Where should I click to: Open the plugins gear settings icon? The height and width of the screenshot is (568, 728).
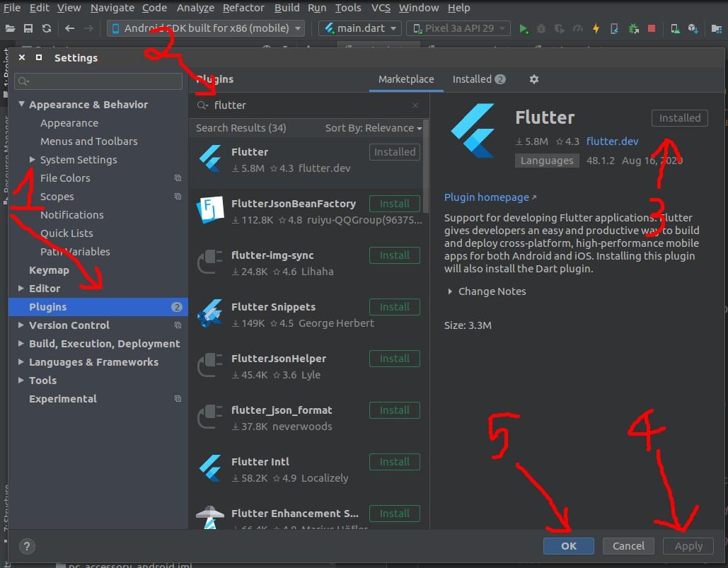coord(534,79)
